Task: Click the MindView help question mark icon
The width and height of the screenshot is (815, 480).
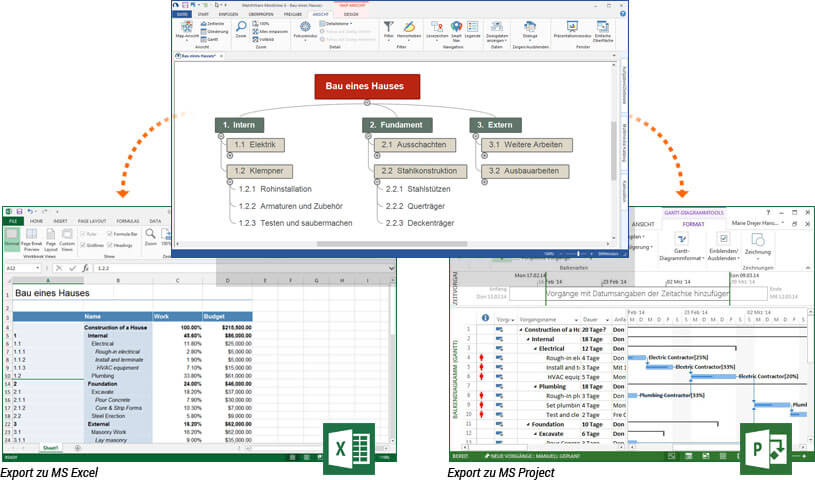Action: coord(622,14)
